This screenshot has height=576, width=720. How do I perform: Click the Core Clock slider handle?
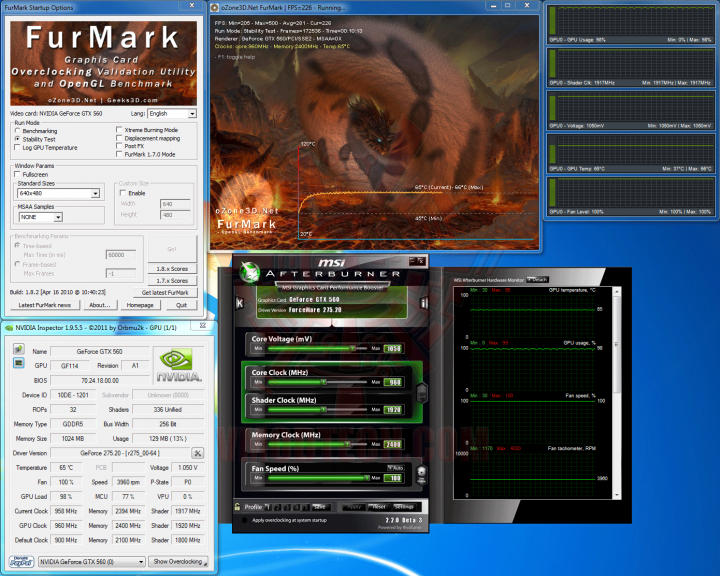point(324,382)
